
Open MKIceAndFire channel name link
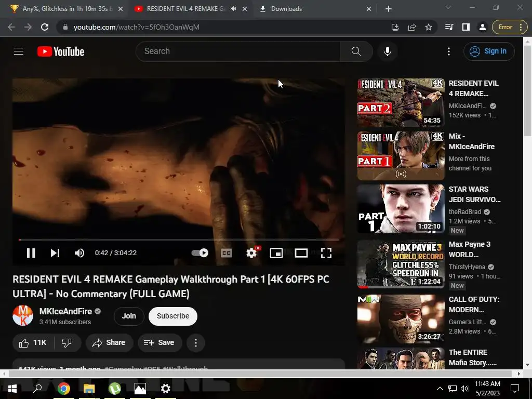point(65,311)
